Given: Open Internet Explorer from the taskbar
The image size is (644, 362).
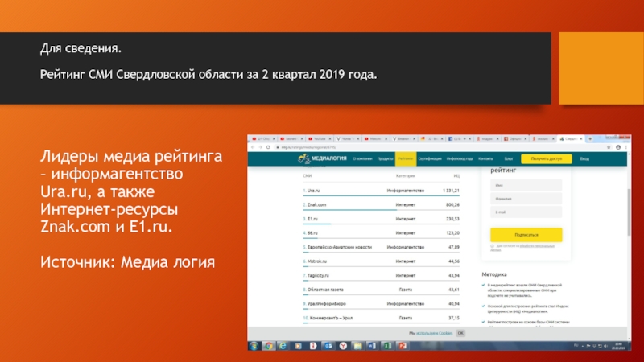Looking at the screenshot, I should tap(281, 346).
